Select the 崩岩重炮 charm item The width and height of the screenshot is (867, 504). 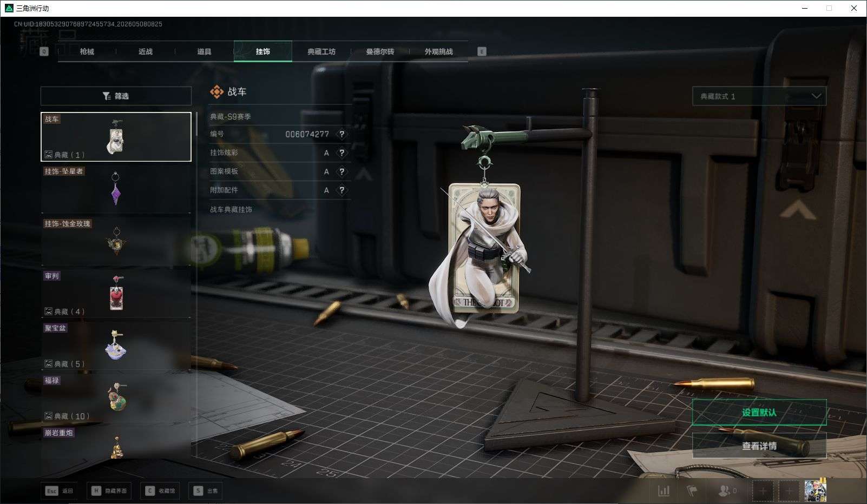coord(116,443)
